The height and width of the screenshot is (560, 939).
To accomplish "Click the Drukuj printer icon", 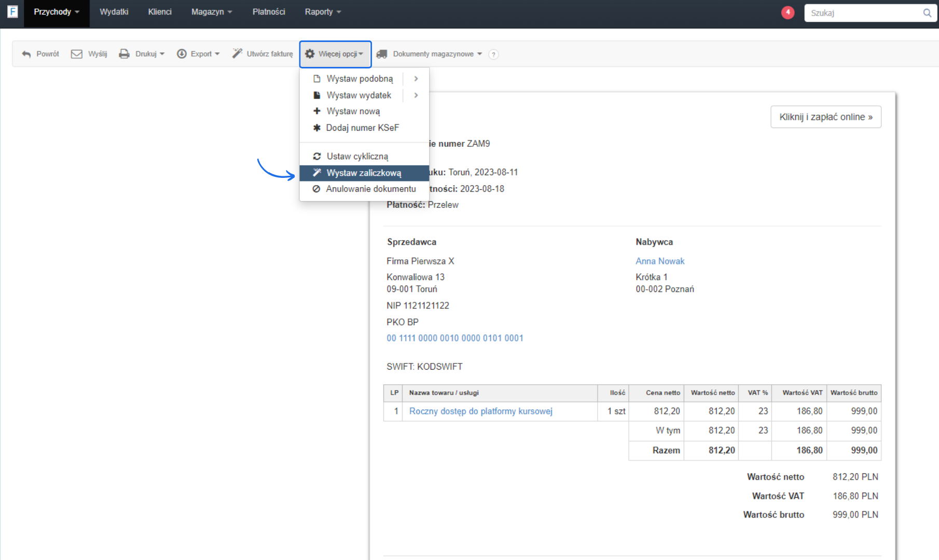I will pos(124,54).
